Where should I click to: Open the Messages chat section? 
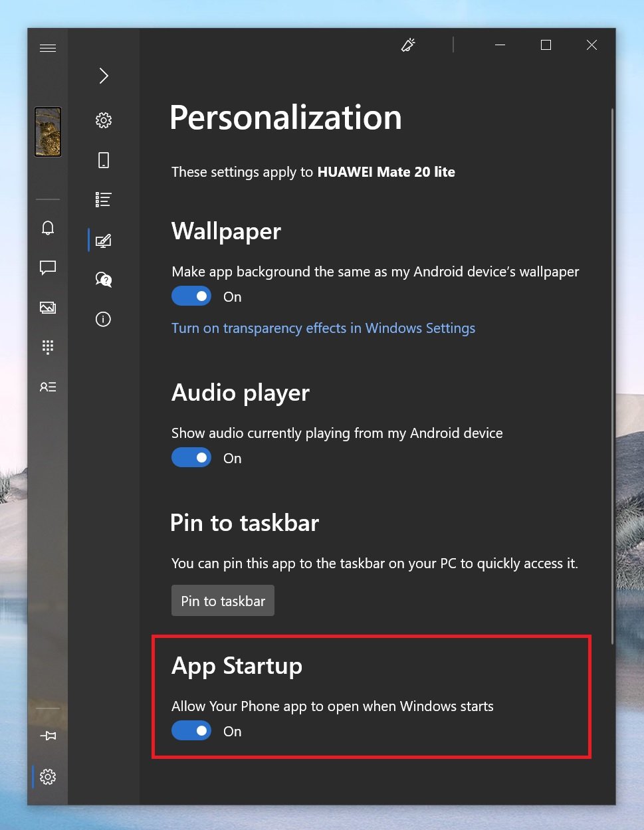[x=48, y=268]
